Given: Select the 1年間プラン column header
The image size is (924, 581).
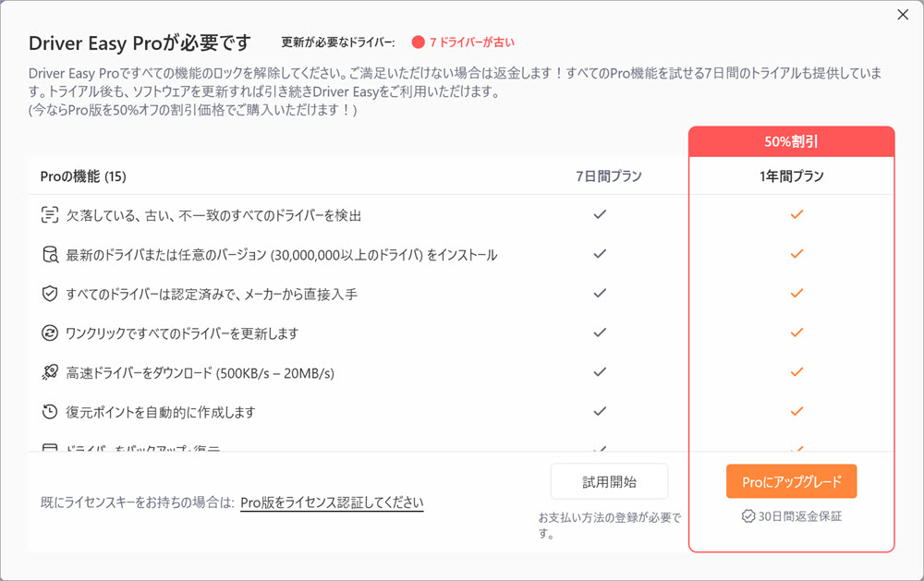Looking at the screenshot, I should click(x=792, y=176).
